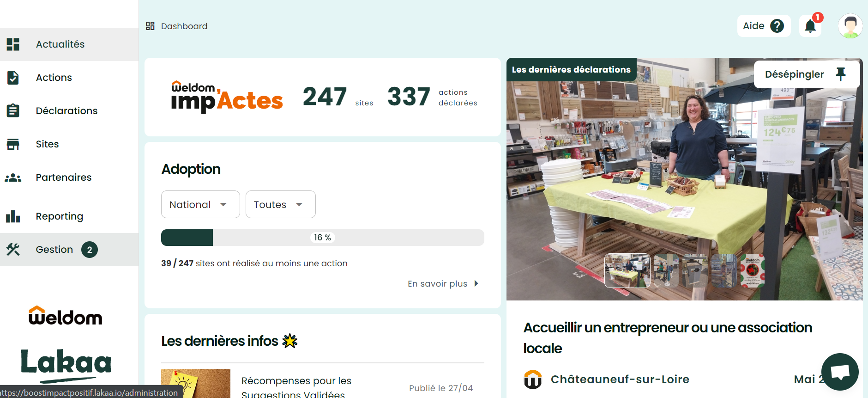Open the Toutes filter dropdown
The width and height of the screenshot is (868, 398).
click(x=281, y=204)
